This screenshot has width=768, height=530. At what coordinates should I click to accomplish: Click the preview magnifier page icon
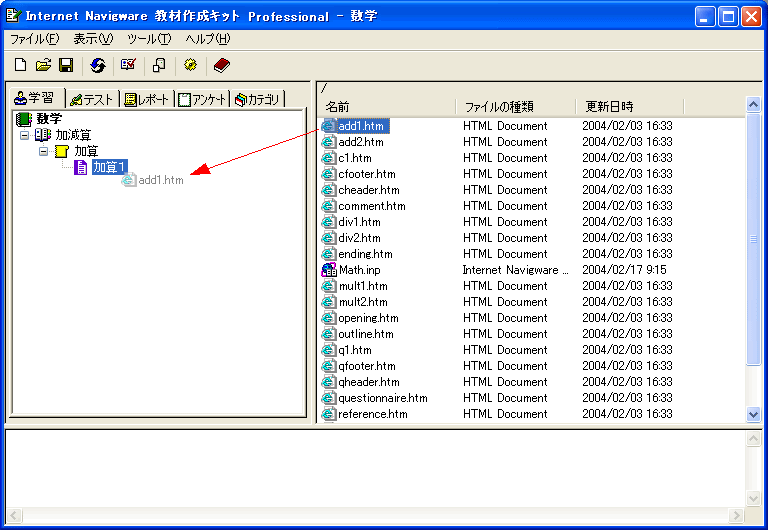[159, 65]
